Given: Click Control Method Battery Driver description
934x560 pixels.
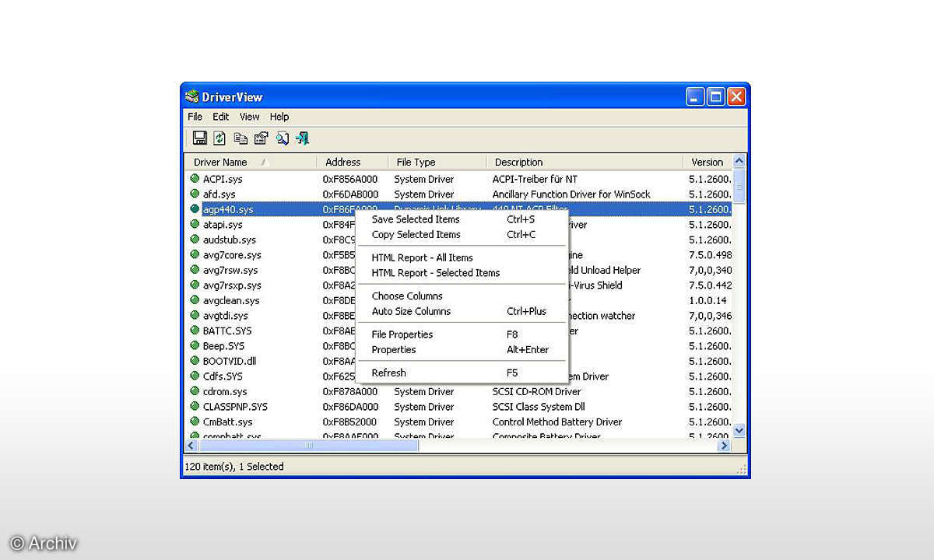Looking at the screenshot, I should tap(557, 422).
